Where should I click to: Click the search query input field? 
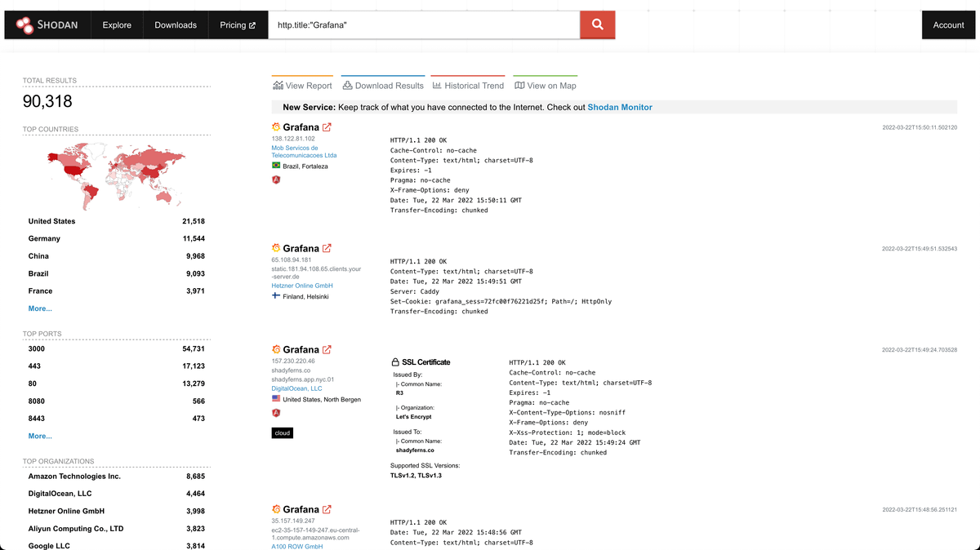pyautogui.click(x=424, y=24)
